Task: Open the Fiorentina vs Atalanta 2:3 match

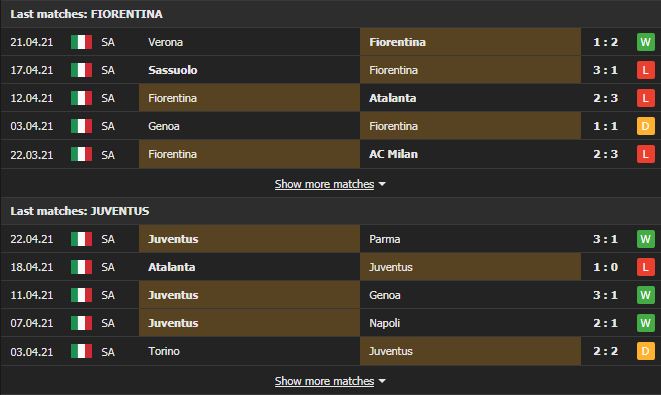Action: [x=330, y=98]
